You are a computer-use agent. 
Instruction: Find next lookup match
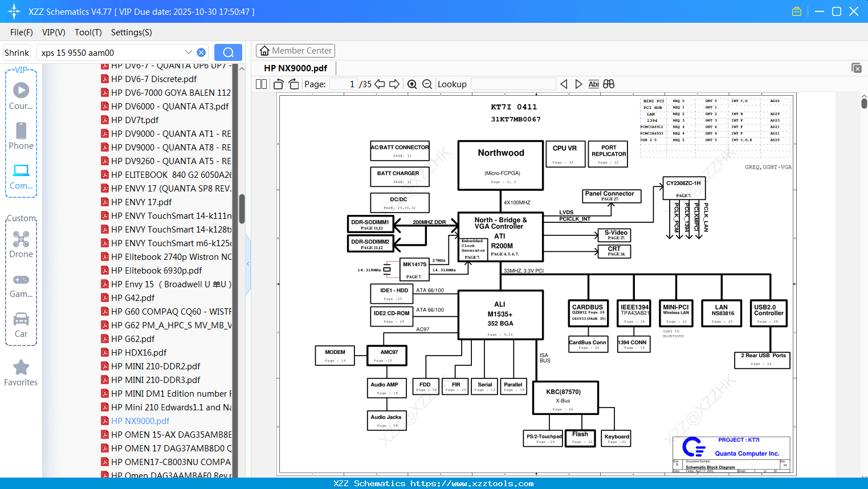[x=578, y=84]
